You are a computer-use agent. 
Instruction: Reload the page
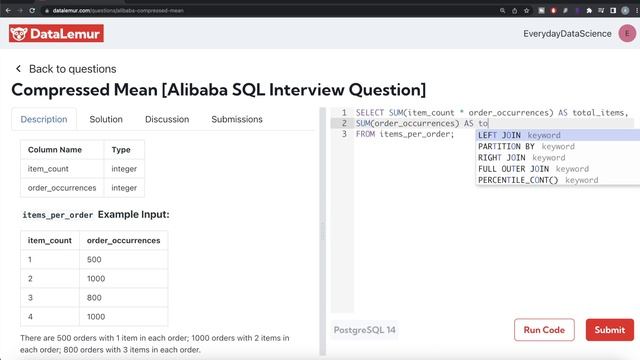point(32,11)
